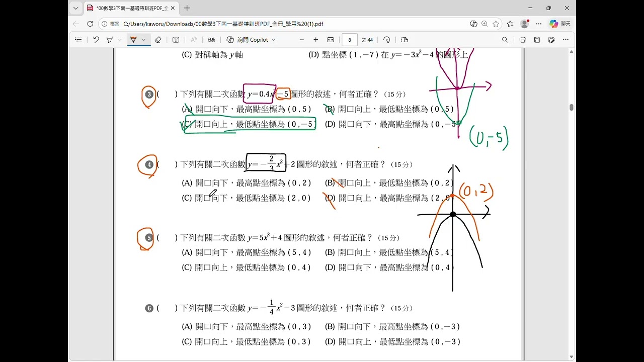Click question 6 option (D) text
This screenshot has width=644, height=362.
392,342
